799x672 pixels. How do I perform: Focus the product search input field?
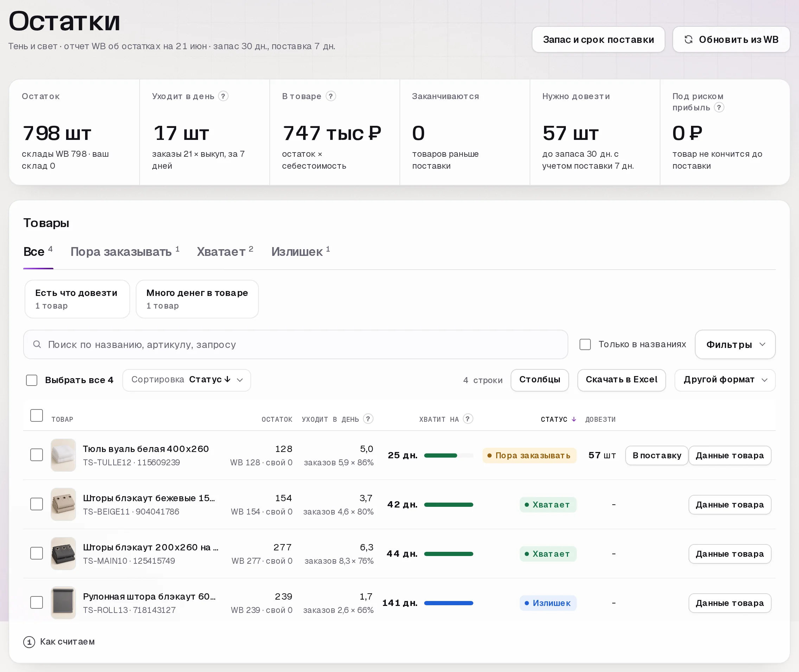295,344
